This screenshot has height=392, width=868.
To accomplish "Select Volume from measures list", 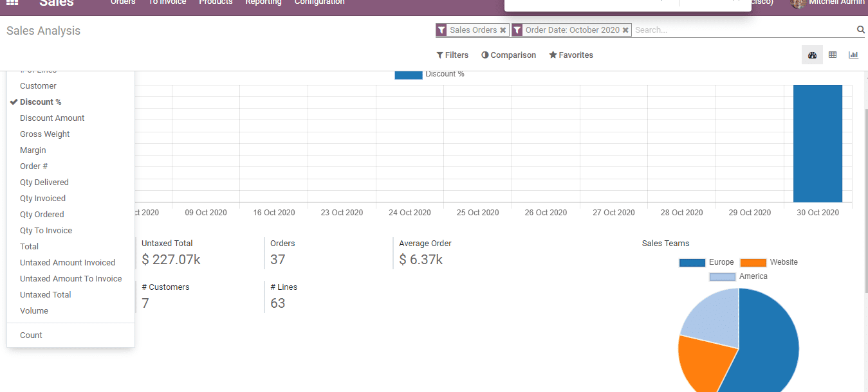I will 33,310.
